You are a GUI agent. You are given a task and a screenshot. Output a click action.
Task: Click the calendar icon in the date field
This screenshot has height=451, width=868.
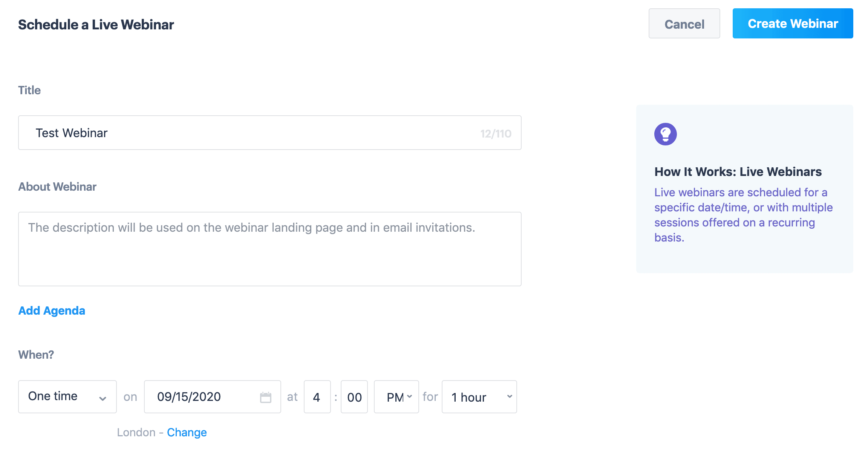pos(265,397)
